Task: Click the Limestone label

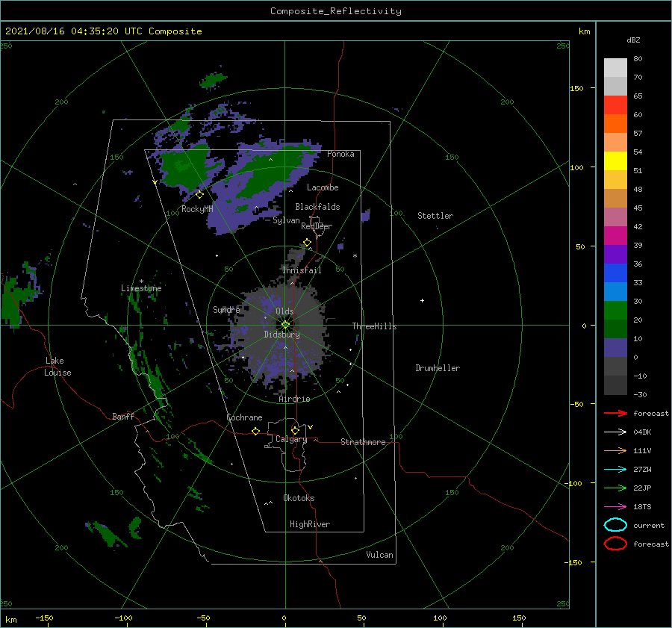Action: coord(141,288)
